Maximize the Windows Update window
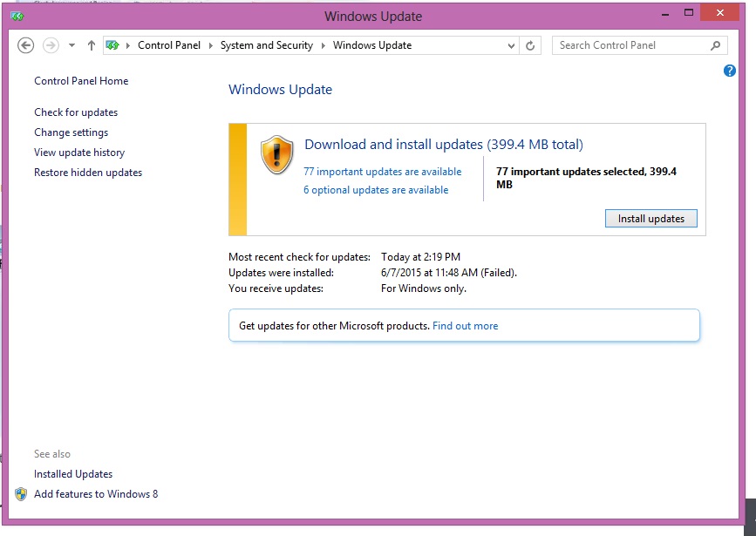756x536 pixels. 689,13
